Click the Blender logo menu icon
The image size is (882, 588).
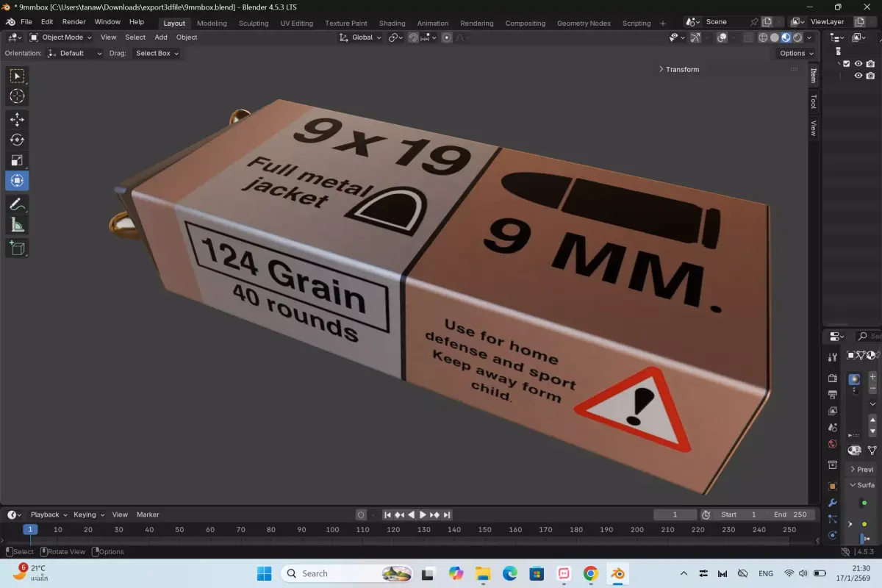[10, 22]
